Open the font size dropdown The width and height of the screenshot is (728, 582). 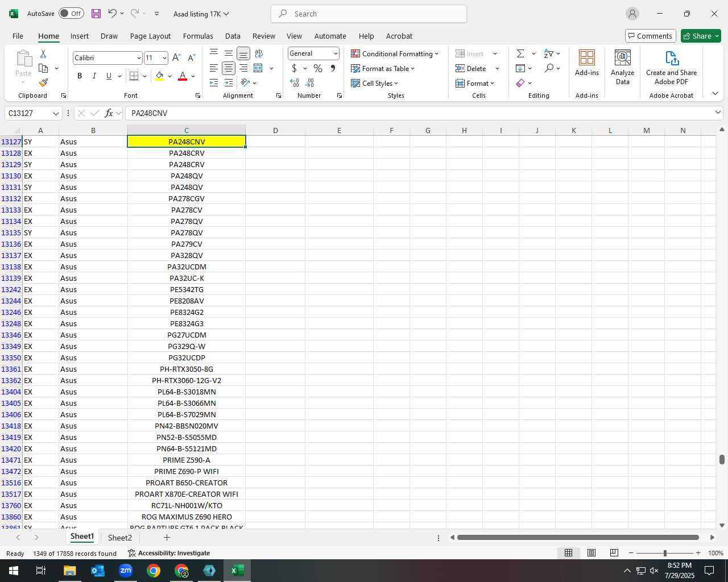[164, 58]
